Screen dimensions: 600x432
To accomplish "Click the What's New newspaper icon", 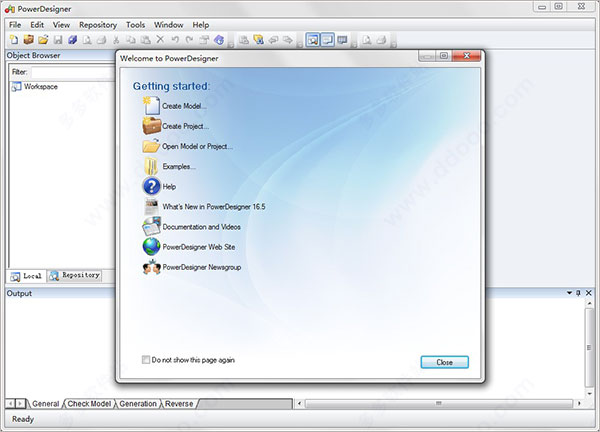I will 152,207.
